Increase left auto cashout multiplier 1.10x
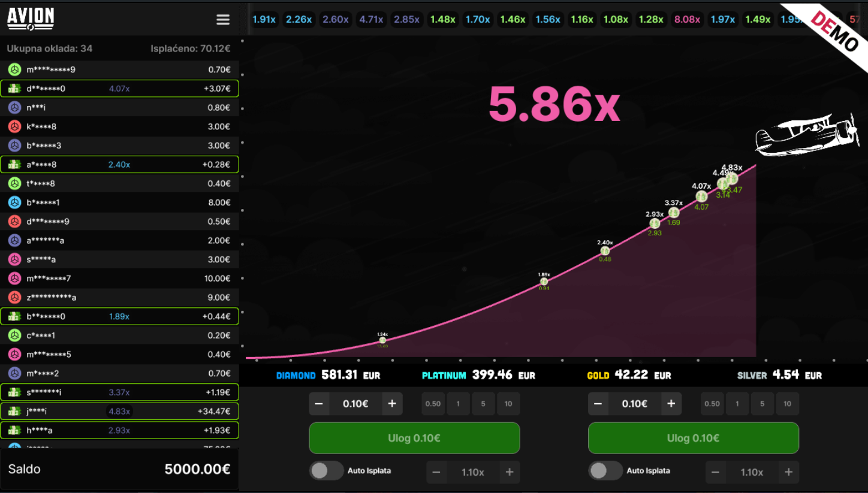 [510, 472]
